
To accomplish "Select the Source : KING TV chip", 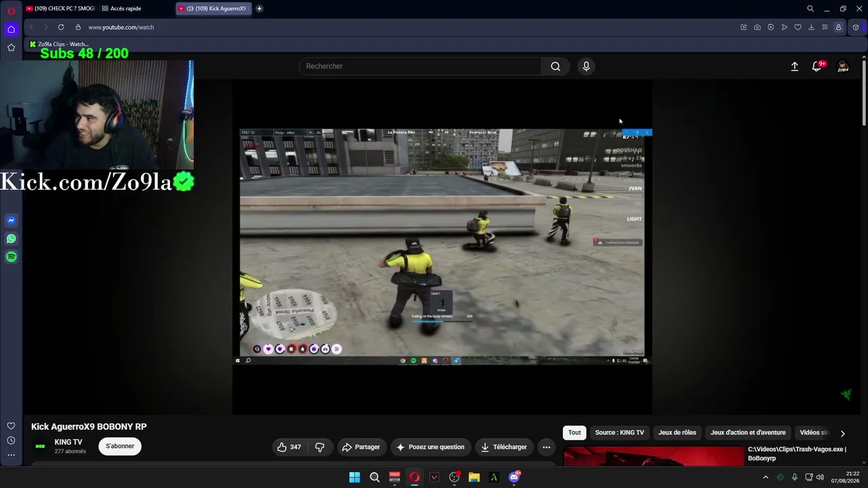I will pos(620,432).
